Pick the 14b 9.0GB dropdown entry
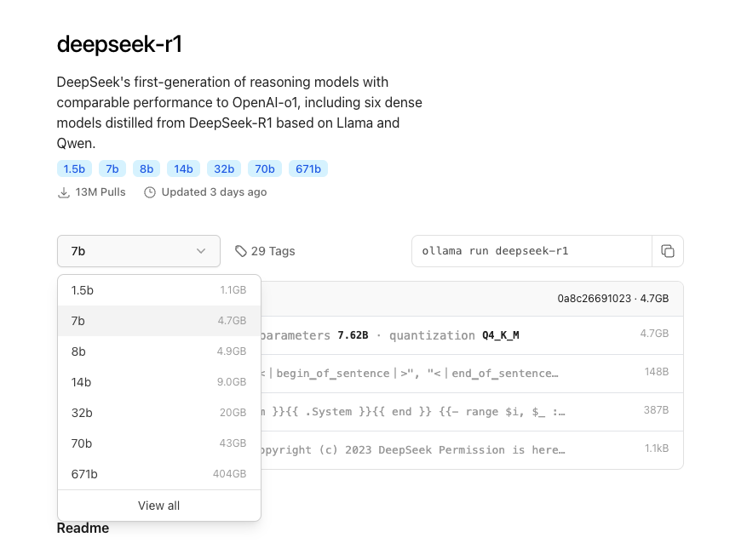 click(x=159, y=382)
